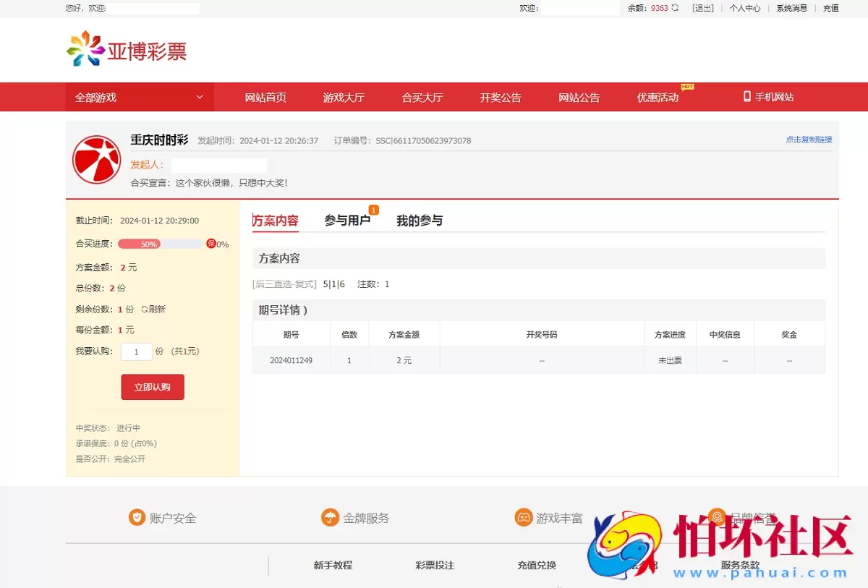Open 个人中心 from the top bar

745,8
